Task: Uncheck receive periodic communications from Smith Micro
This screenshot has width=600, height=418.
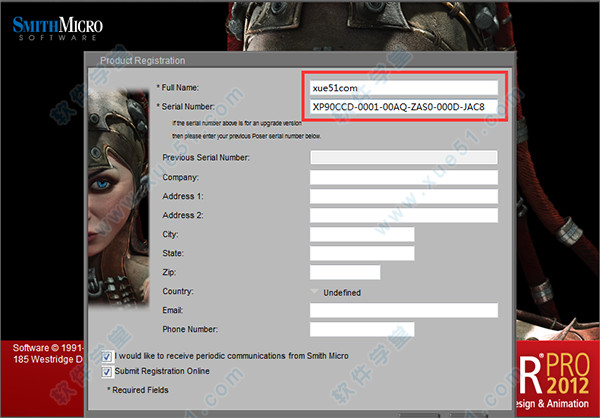Action: click(107, 357)
